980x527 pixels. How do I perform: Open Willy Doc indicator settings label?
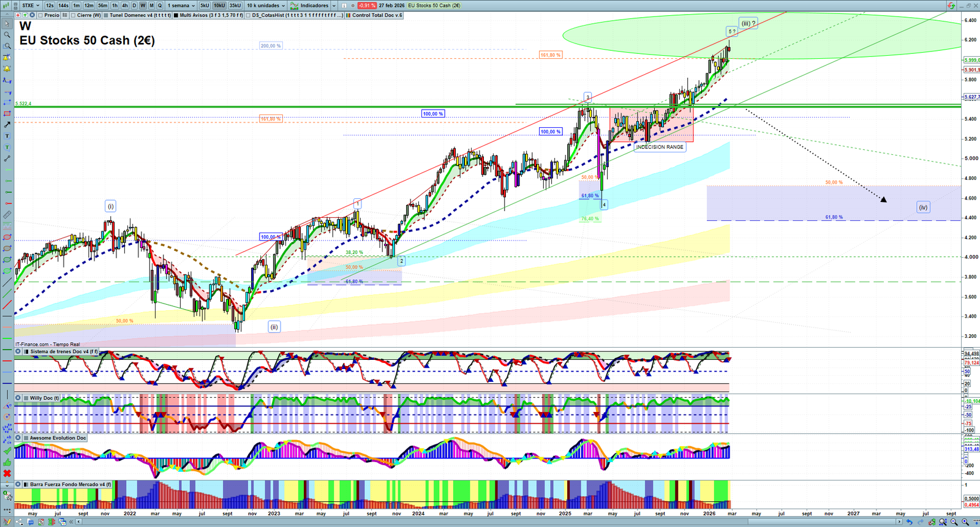point(42,398)
